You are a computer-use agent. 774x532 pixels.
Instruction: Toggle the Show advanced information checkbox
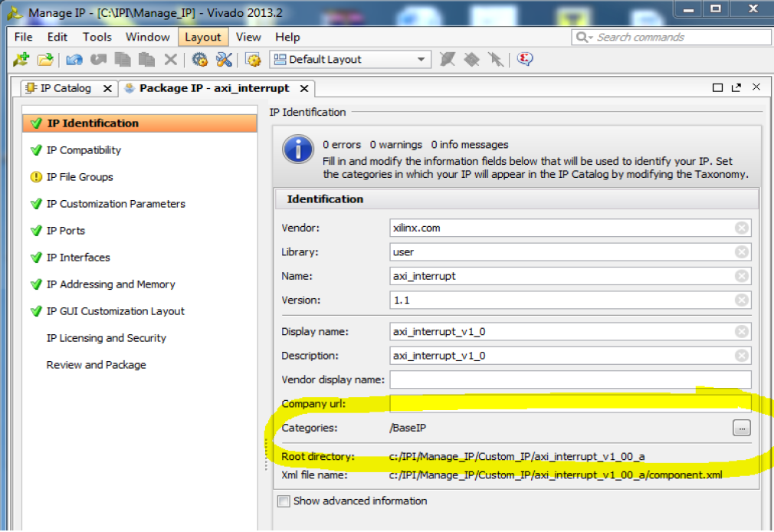tap(284, 501)
